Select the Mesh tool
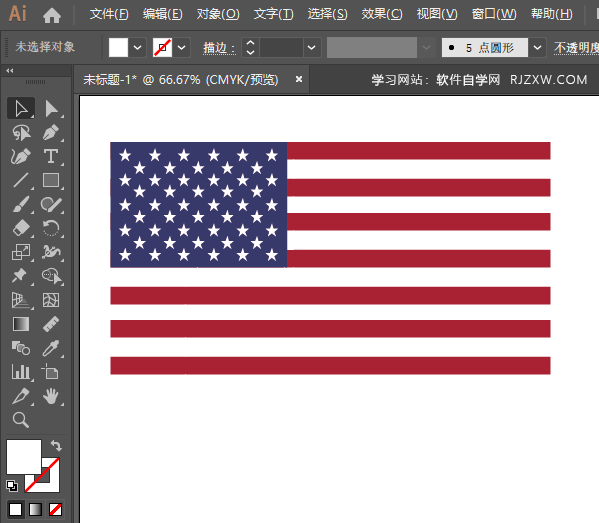599x523 pixels. [x=51, y=300]
